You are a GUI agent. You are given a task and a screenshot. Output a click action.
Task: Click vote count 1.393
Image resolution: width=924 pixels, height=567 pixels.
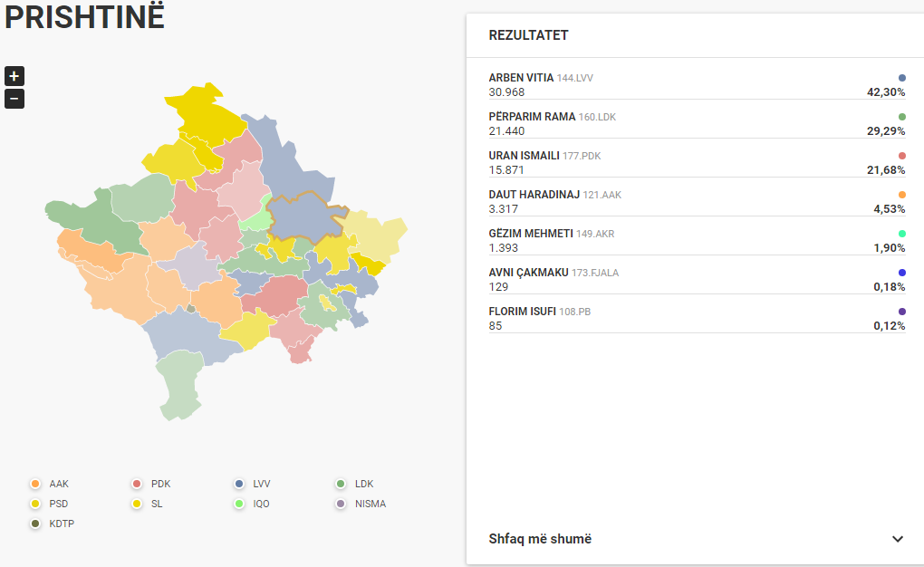click(x=504, y=247)
